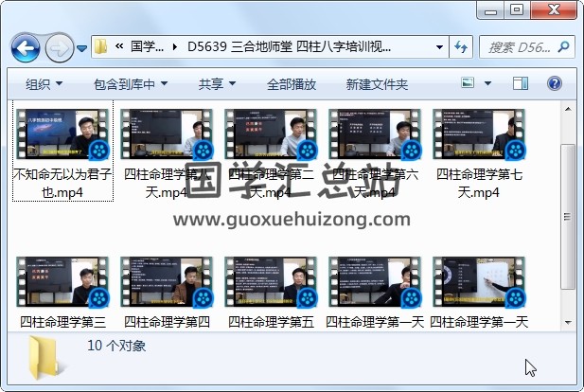Click the 新建文件夹 button
Viewport: 584px width, 392px height.
coord(377,83)
